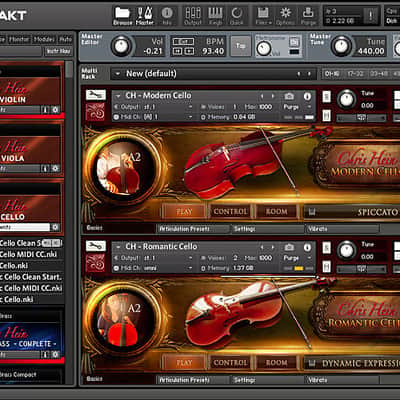Open Modern Cello snapshot camera view

pyautogui.click(x=289, y=96)
